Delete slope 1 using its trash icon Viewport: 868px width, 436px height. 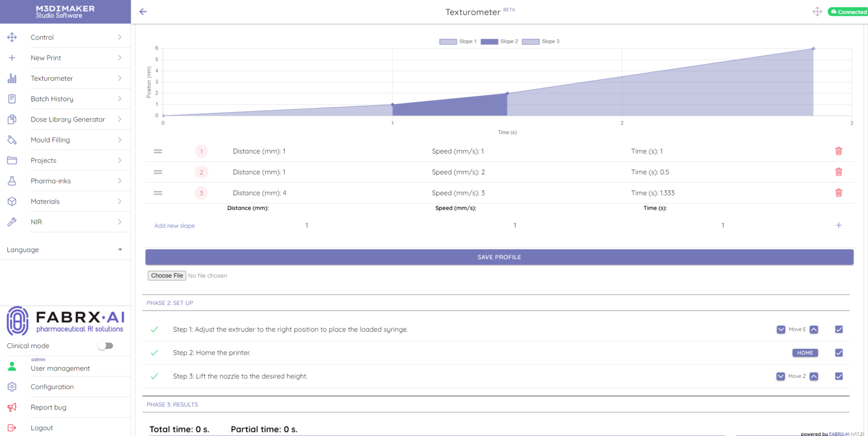pyautogui.click(x=839, y=151)
